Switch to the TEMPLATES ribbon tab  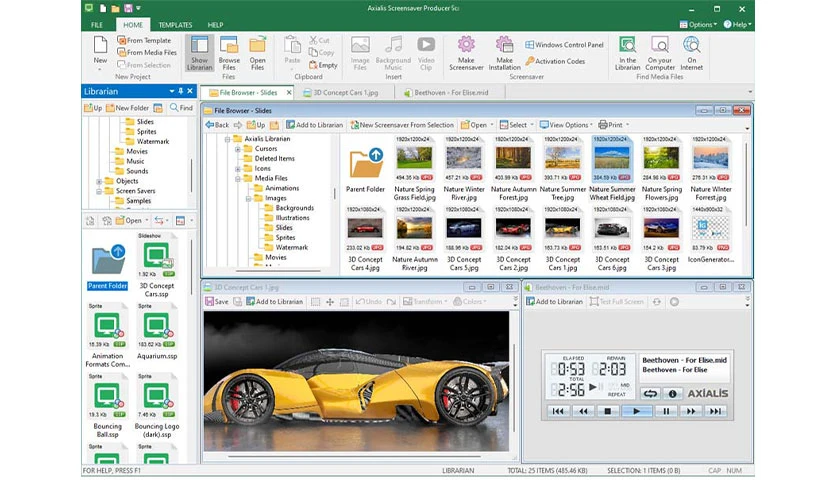pos(175,25)
